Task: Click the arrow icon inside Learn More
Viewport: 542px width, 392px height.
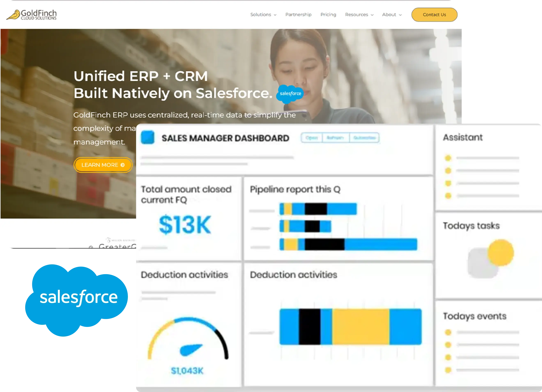Action: point(123,165)
